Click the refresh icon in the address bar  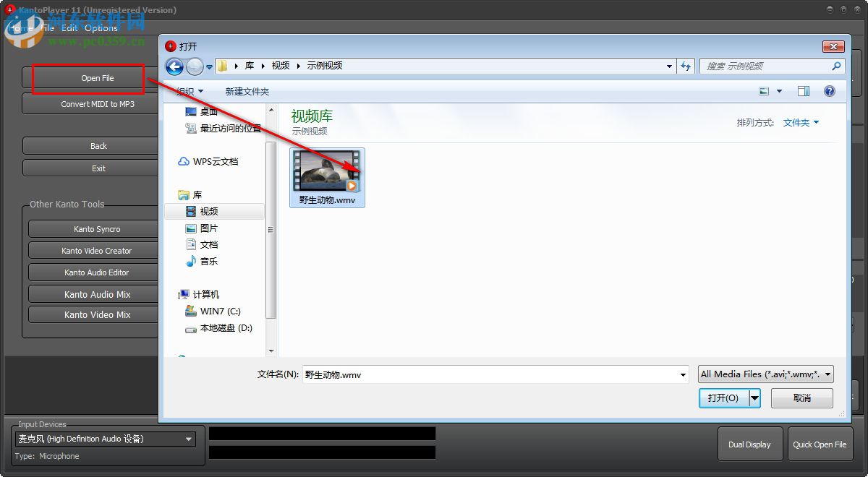click(686, 66)
